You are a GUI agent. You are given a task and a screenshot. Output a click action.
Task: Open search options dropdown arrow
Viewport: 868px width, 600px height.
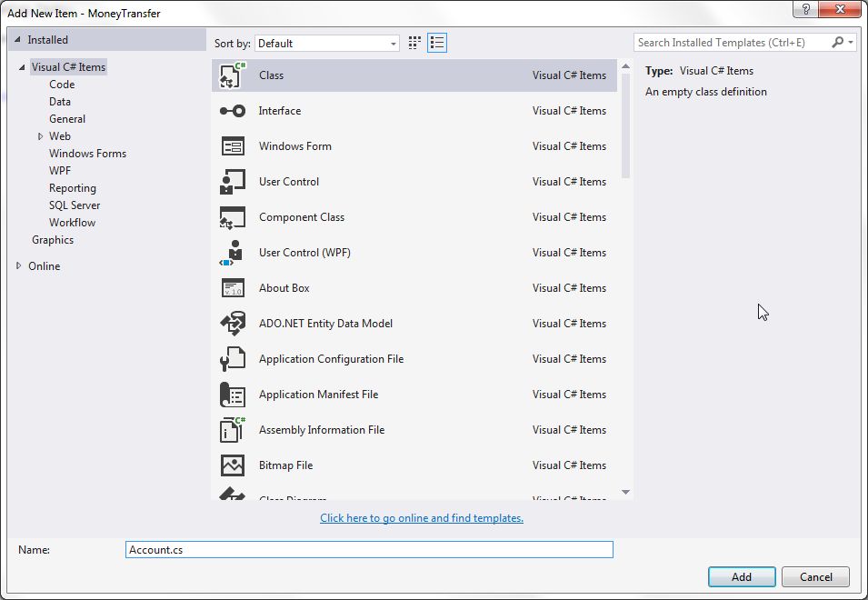851,42
